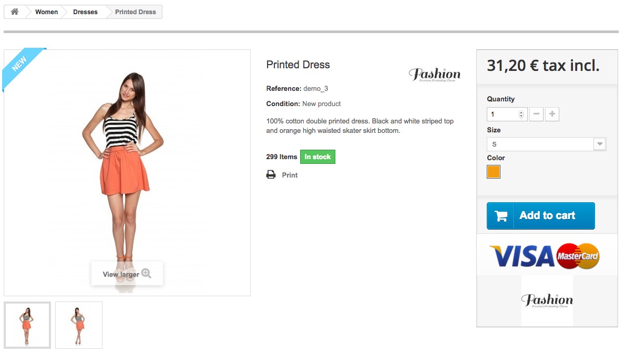Open the Size dropdown
Image resolution: width=625 pixels, height=364 pixels.
click(546, 144)
